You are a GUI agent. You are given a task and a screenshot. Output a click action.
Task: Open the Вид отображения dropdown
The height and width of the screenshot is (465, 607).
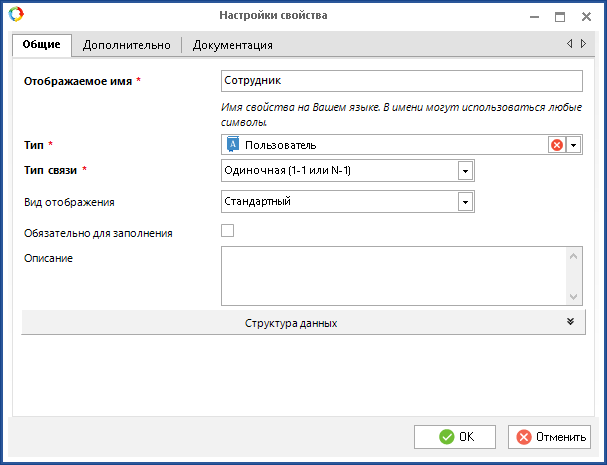(464, 202)
